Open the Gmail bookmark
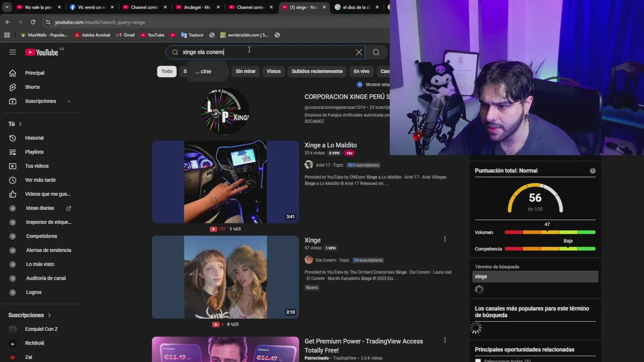 click(x=125, y=35)
